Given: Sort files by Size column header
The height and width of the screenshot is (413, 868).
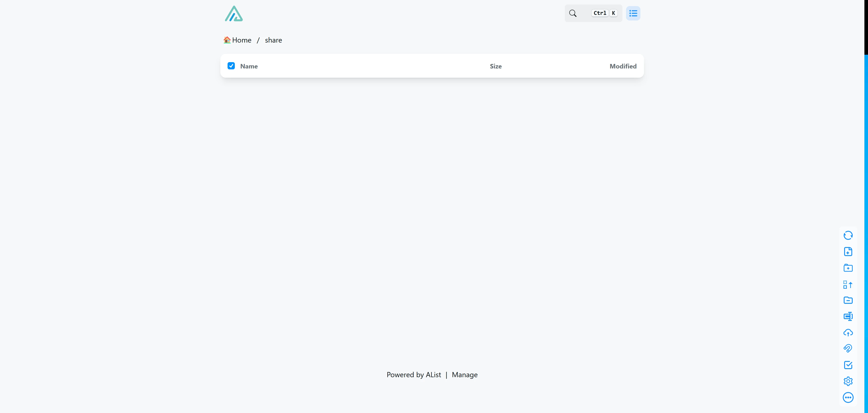Looking at the screenshot, I should tap(495, 66).
